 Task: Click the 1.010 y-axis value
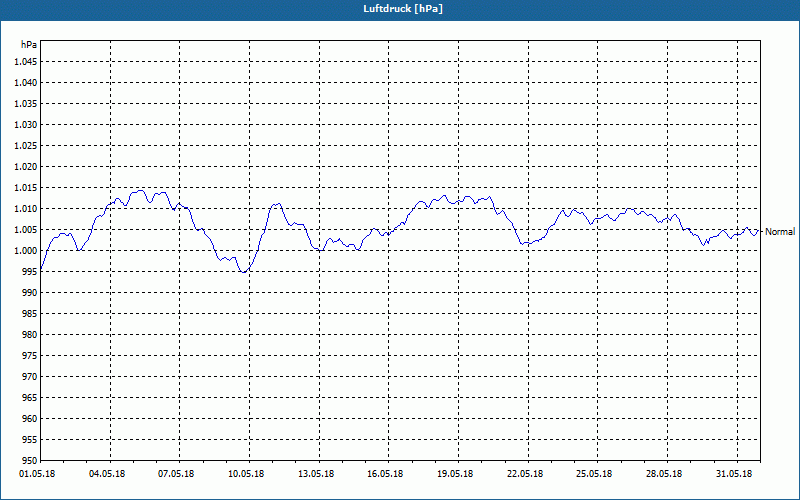[x=27, y=209]
